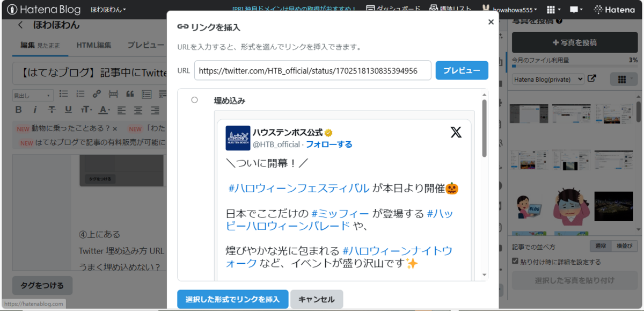644x311 pixels.
Task: Choose 通常 photo arrangement
Action: point(601,247)
